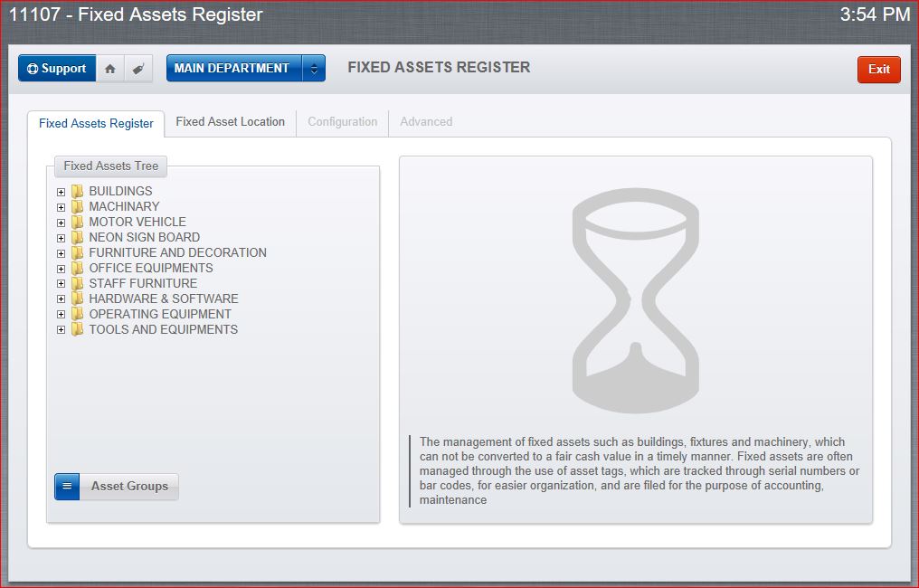Image resolution: width=919 pixels, height=588 pixels.
Task: Switch to Fixed Asset Location tab
Action: [231, 122]
